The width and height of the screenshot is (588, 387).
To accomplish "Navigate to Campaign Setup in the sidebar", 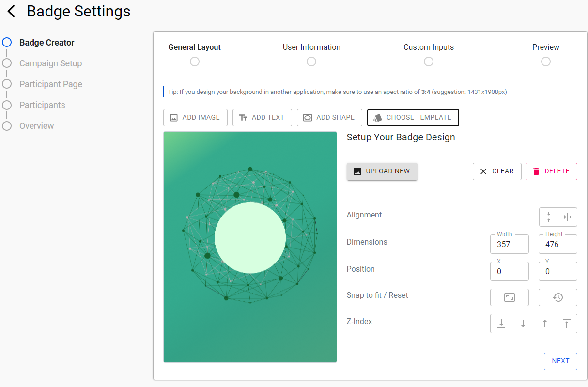I will (50, 63).
